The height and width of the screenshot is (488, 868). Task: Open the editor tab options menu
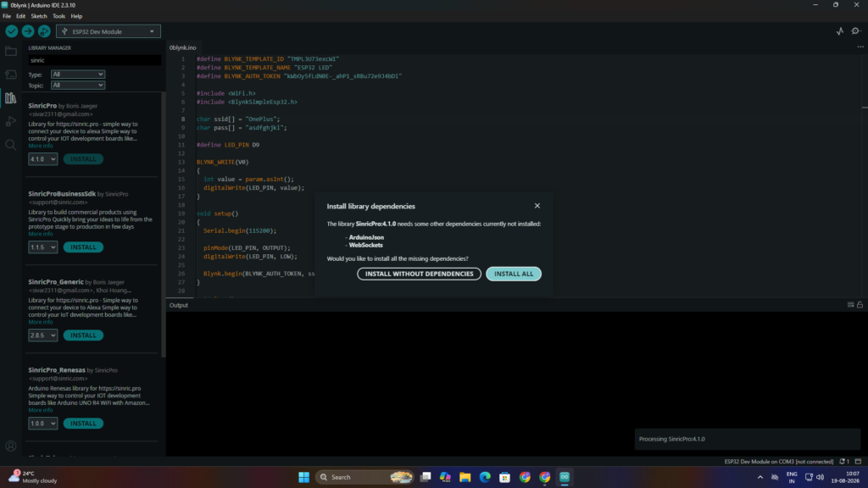pyautogui.click(x=860, y=47)
